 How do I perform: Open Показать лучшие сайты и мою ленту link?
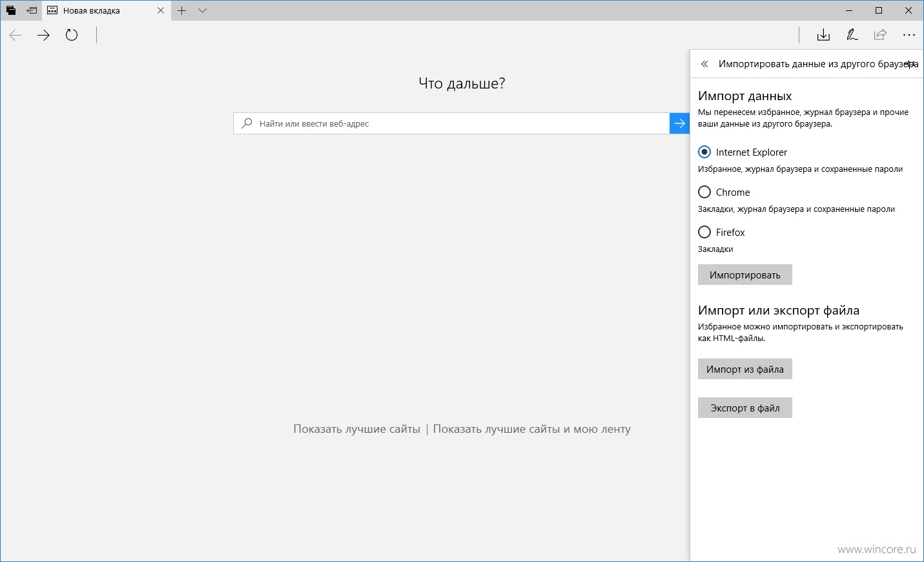point(532,429)
